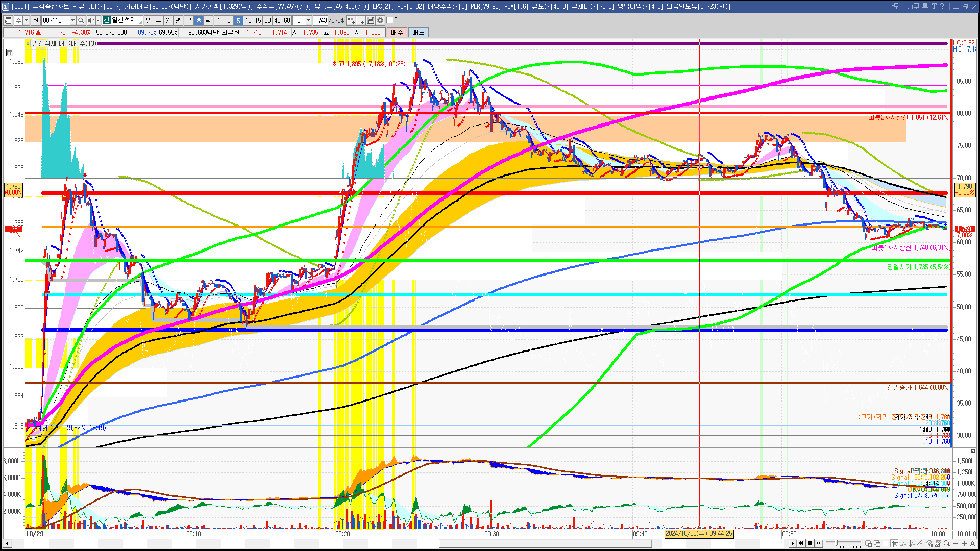
Task: Expand the interval value 5 dropdown
Action: pyautogui.click(x=308, y=20)
